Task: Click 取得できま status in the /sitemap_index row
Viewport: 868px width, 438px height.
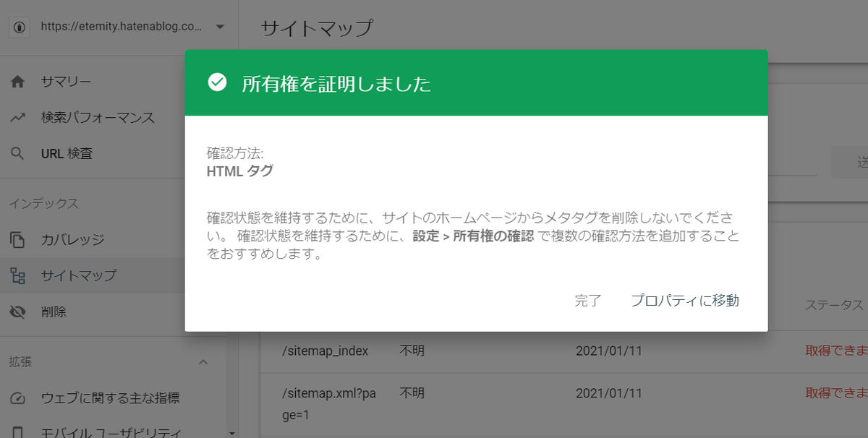Action: point(836,351)
